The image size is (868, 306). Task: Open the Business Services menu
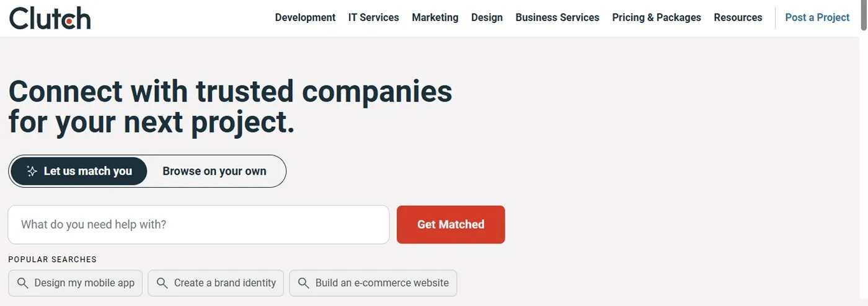pos(557,18)
